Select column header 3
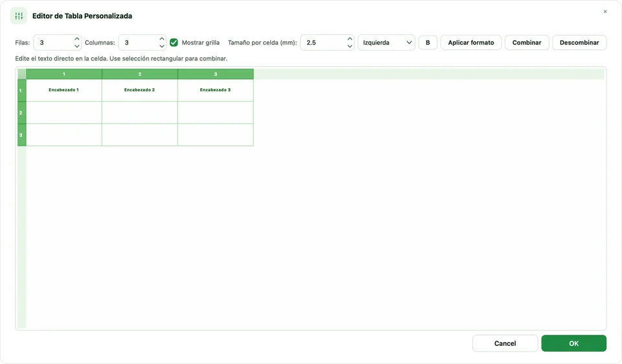This screenshot has width=622, height=364. (x=215, y=74)
